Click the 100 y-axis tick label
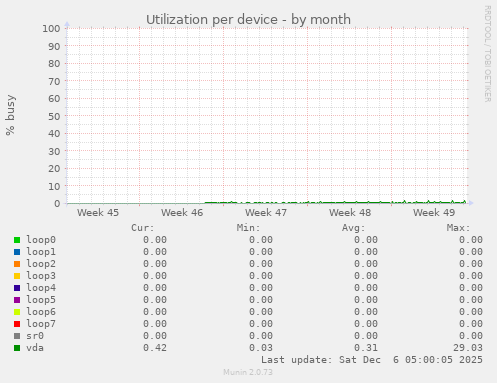The height and width of the screenshot is (383, 497). [x=51, y=29]
